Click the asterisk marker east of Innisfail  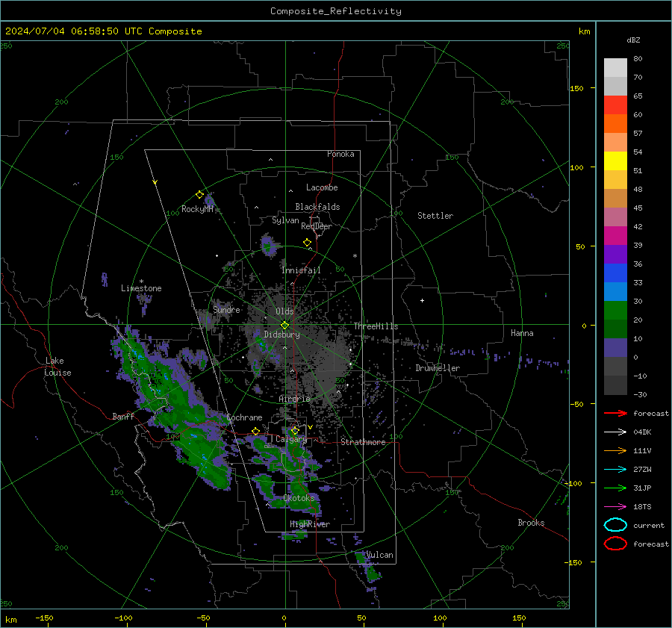[x=355, y=256]
